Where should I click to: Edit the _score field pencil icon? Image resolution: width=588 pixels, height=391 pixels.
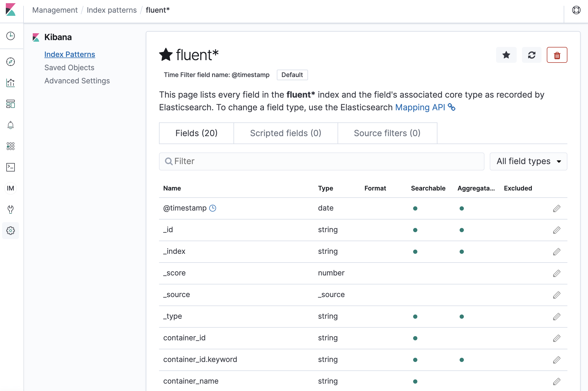click(557, 273)
